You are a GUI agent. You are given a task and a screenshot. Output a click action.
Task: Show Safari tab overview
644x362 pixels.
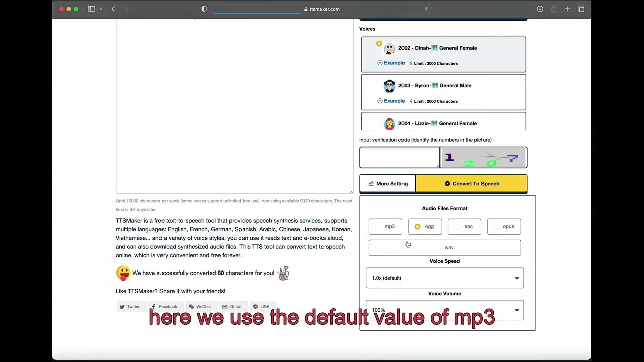coord(581,9)
